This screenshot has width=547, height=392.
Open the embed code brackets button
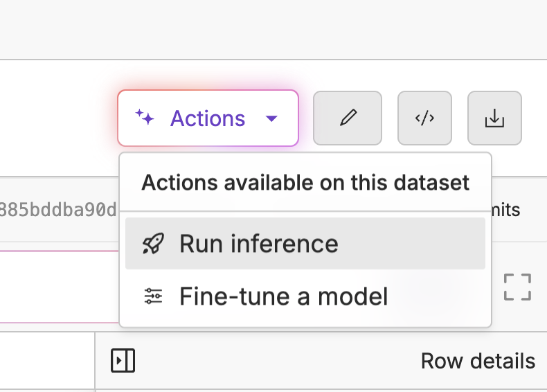pyautogui.click(x=424, y=118)
